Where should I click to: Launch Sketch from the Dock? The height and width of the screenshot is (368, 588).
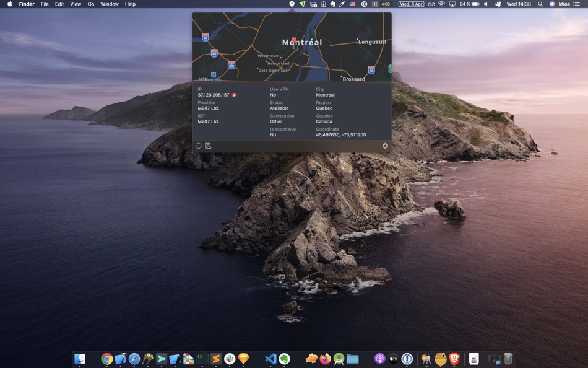[243, 359]
